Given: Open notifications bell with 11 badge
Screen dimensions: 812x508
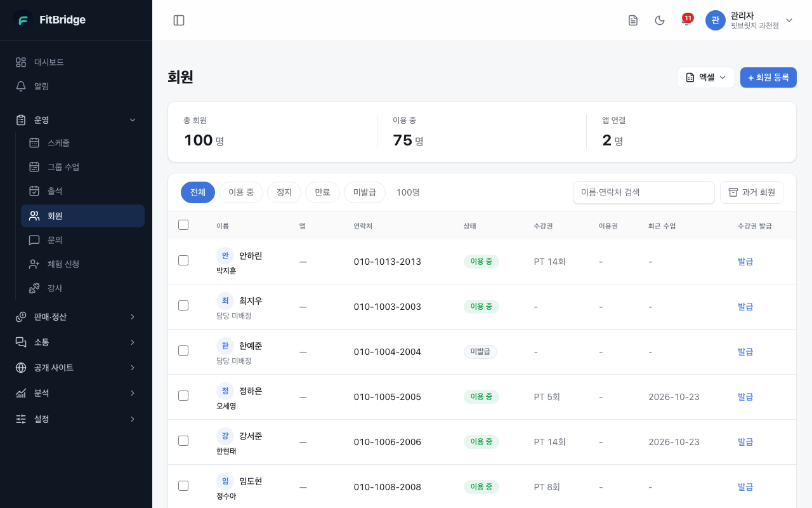Looking at the screenshot, I should point(686,20).
